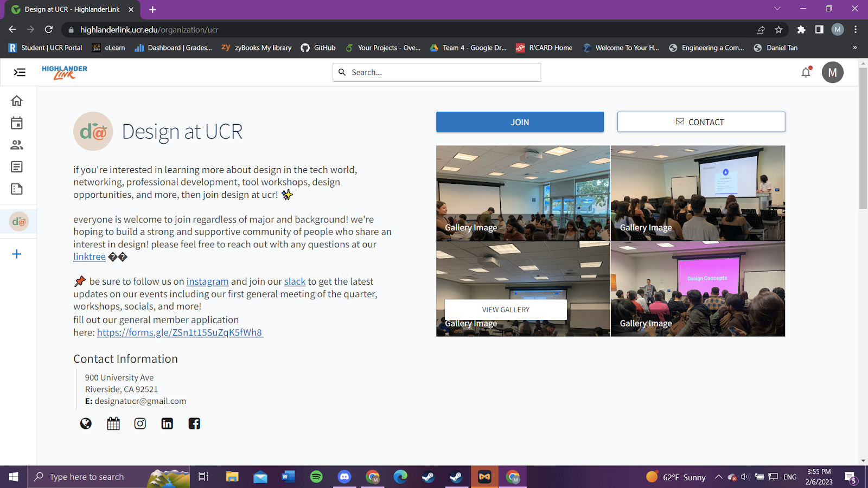Open Events calendar in sidebar
This screenshot has height=488, width=868.
click(17, 123)
